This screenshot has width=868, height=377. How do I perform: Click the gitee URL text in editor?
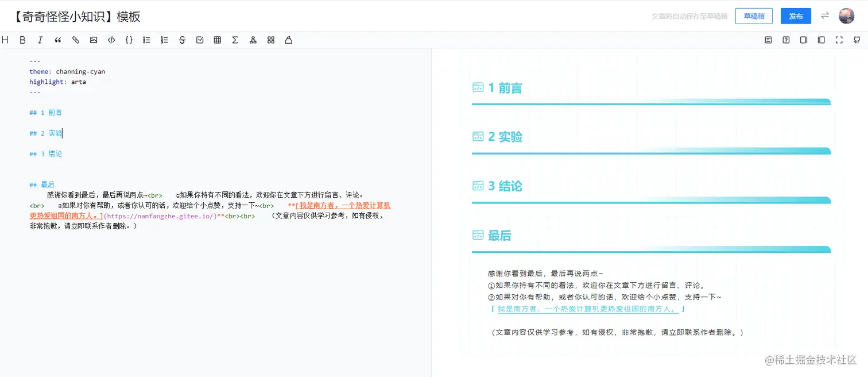pos(160,217)
